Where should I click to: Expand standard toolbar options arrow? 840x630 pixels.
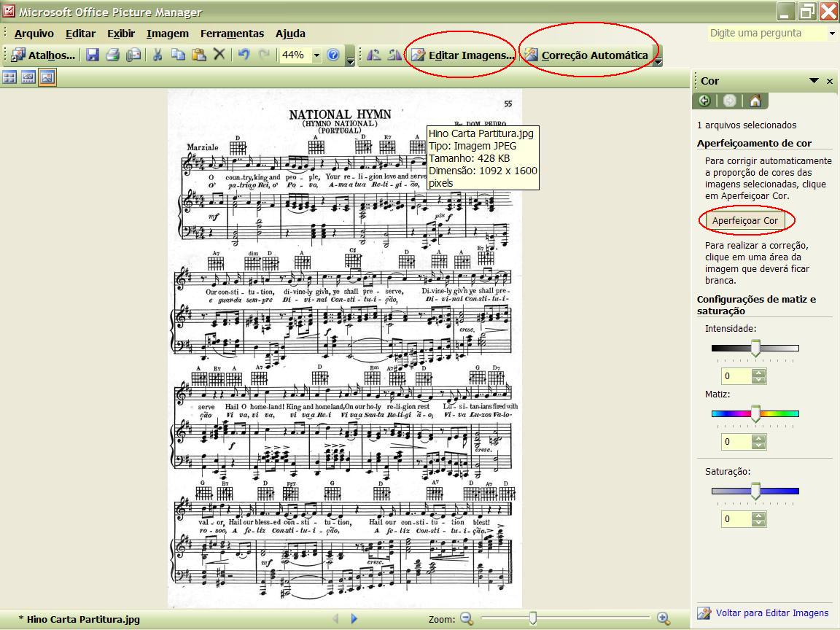click(x=350, y=55)
